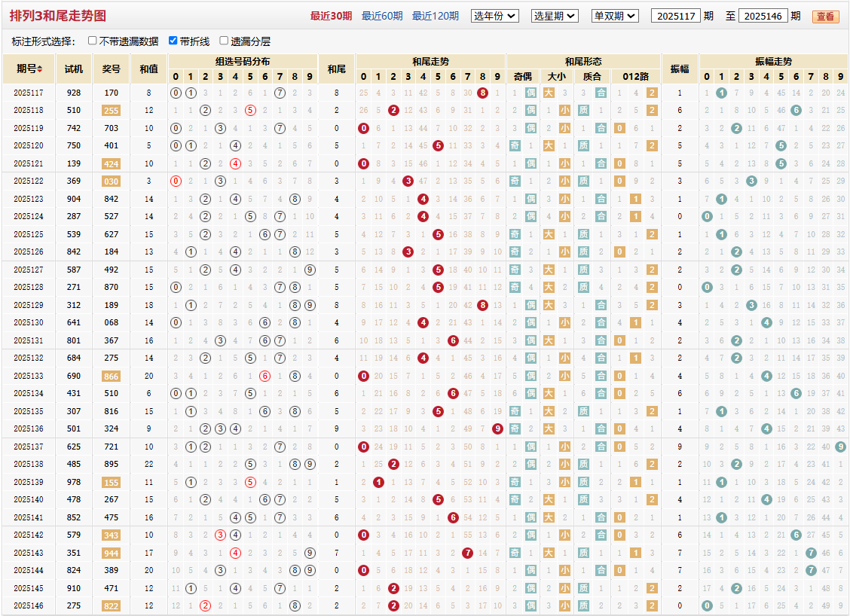Click red-circled 0 in row 2025122 组选分布

176,181
